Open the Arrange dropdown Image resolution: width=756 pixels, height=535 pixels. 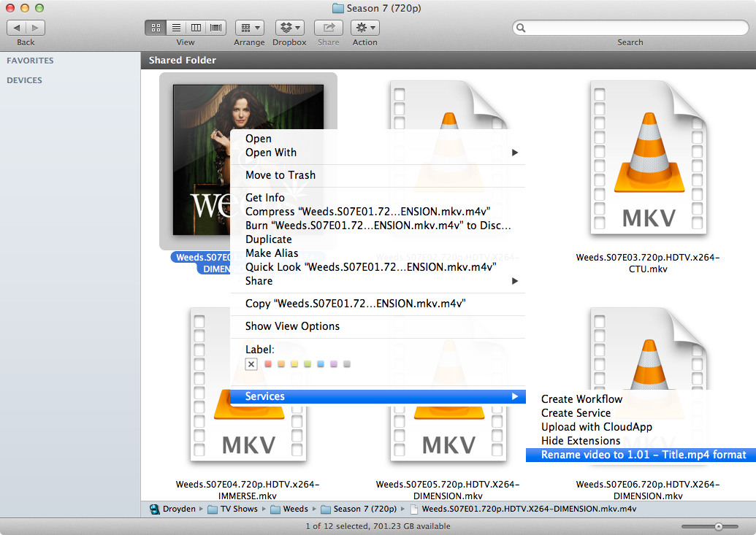click(x=249, y=28)
